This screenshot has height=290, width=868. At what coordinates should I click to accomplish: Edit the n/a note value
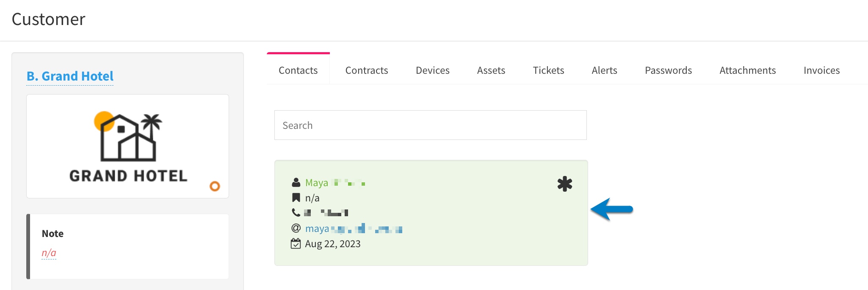click(x=49, y=253)
